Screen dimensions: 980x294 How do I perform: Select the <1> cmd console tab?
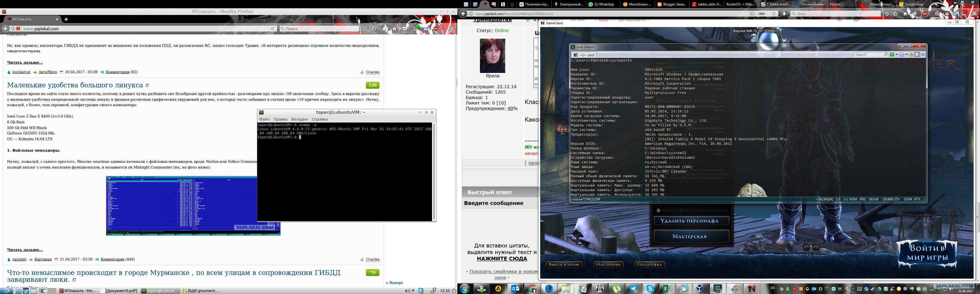coord(584,55)
